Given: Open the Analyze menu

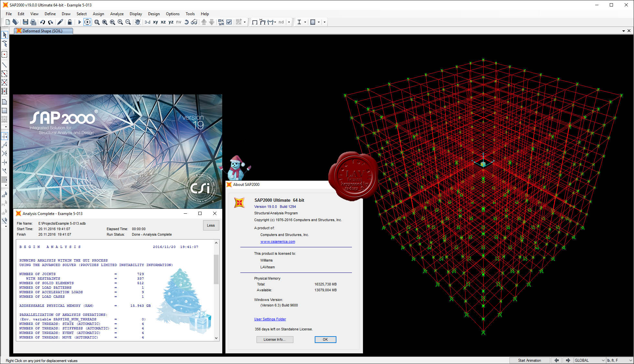Looking at the screenshot, I should point(117,14).
